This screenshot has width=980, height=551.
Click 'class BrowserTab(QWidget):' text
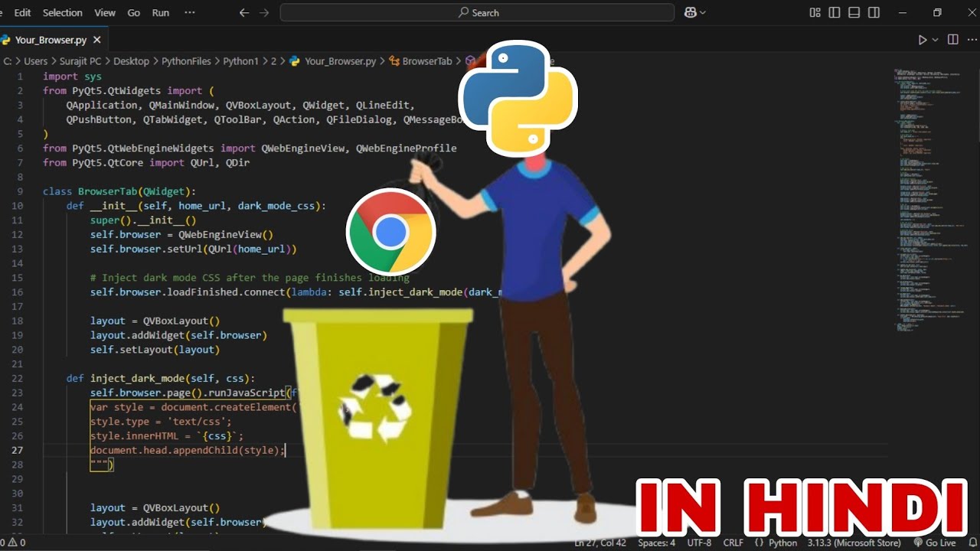point(119,191)
